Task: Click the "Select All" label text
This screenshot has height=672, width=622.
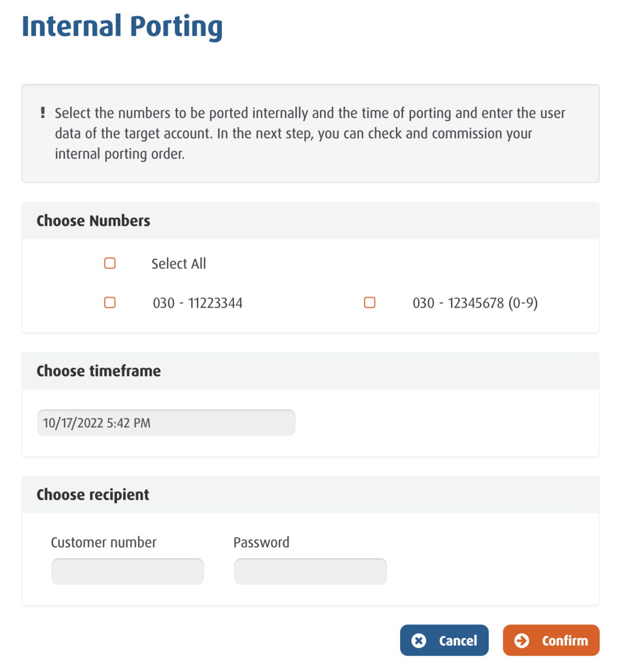Action: point(179,264)
